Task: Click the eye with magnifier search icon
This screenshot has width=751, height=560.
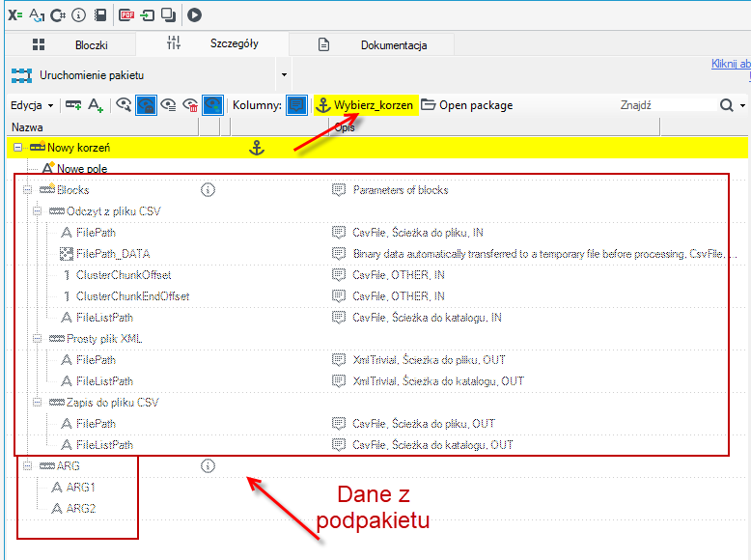Action: (124, 105)
